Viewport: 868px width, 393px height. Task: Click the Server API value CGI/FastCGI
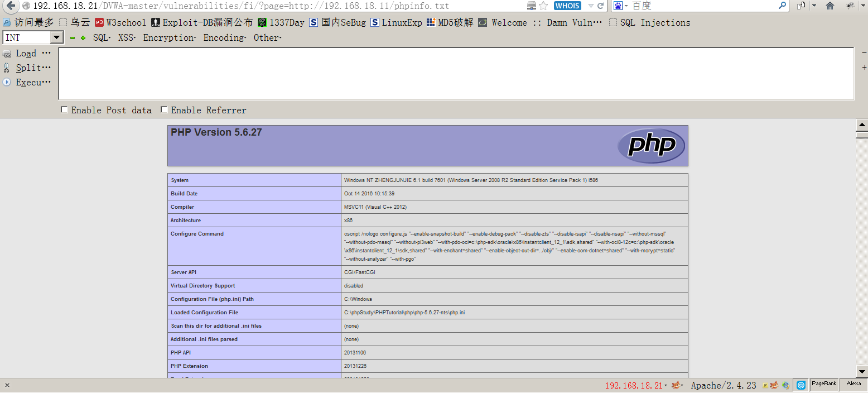click(360, 272)
